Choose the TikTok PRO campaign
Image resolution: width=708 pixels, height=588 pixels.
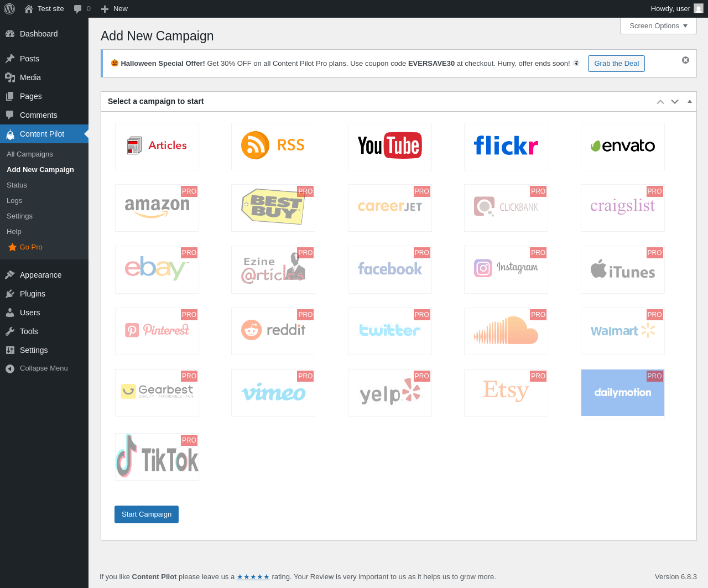click(157, 457)
